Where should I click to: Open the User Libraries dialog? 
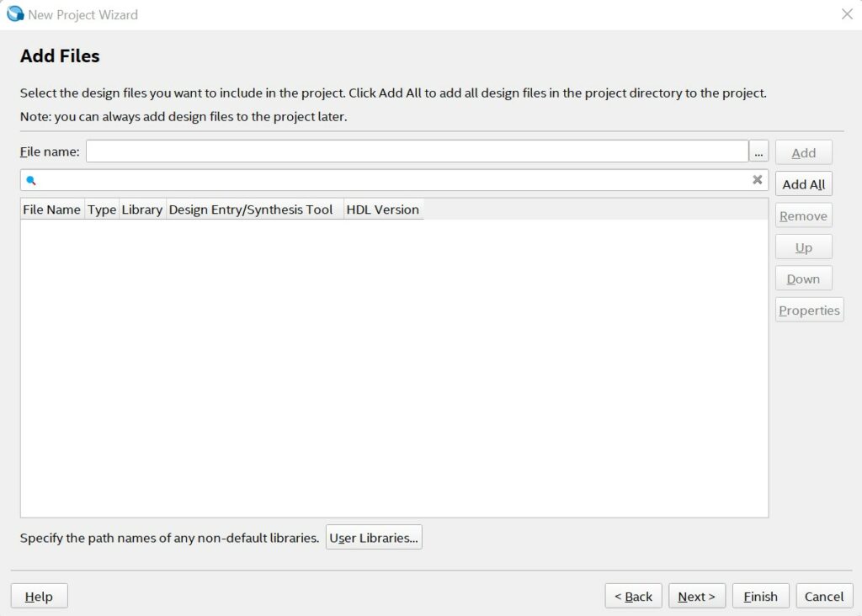374,538
